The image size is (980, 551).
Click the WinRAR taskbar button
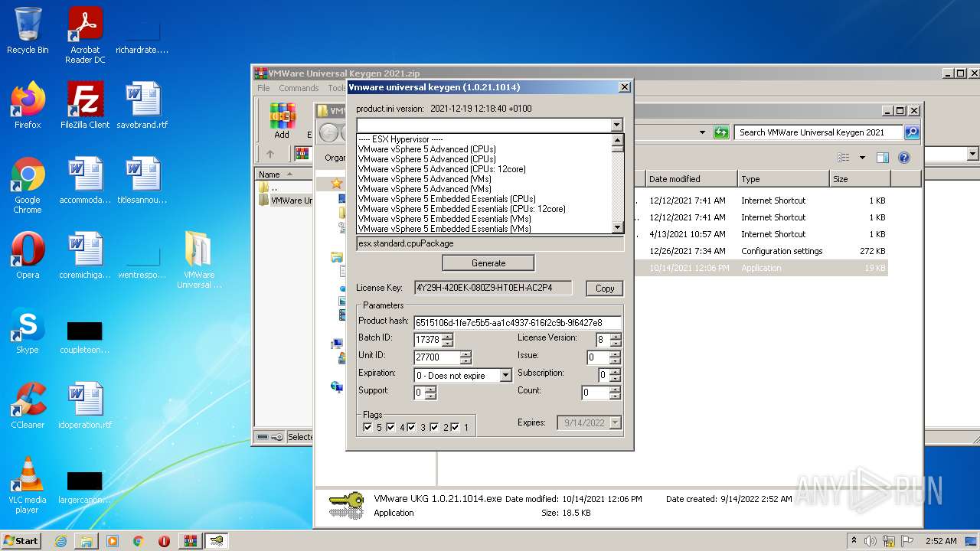190,541
